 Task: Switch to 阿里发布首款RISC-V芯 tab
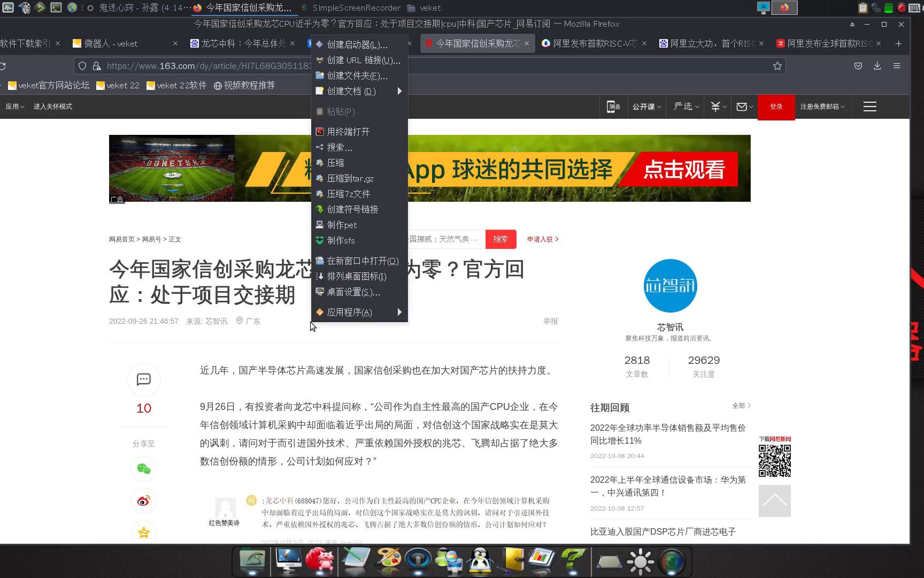pos(594,44)
